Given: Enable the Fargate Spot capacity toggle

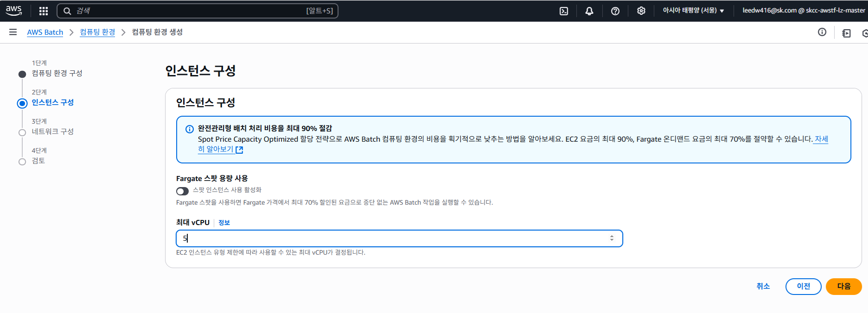Looking at the screenshot, I should click(182, 191).
